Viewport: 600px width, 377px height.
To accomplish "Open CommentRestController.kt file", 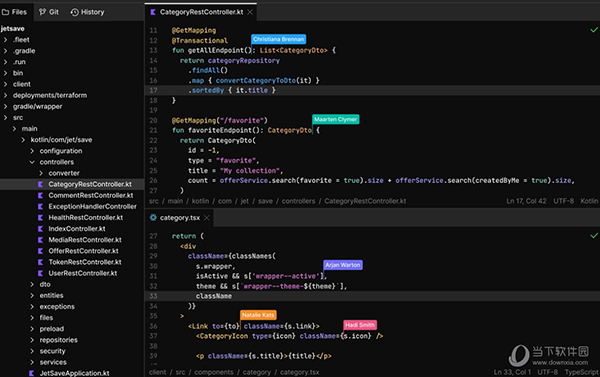I will [91, 196].
